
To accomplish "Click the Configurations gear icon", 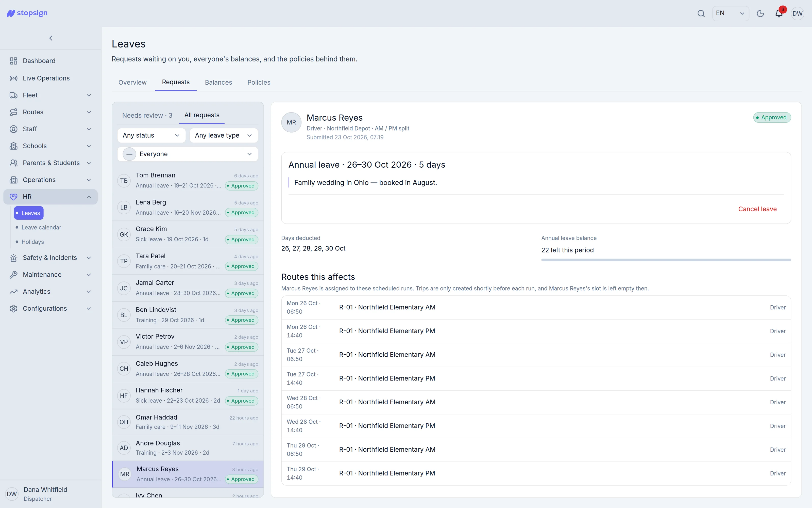I will click(x=13, y=308).
